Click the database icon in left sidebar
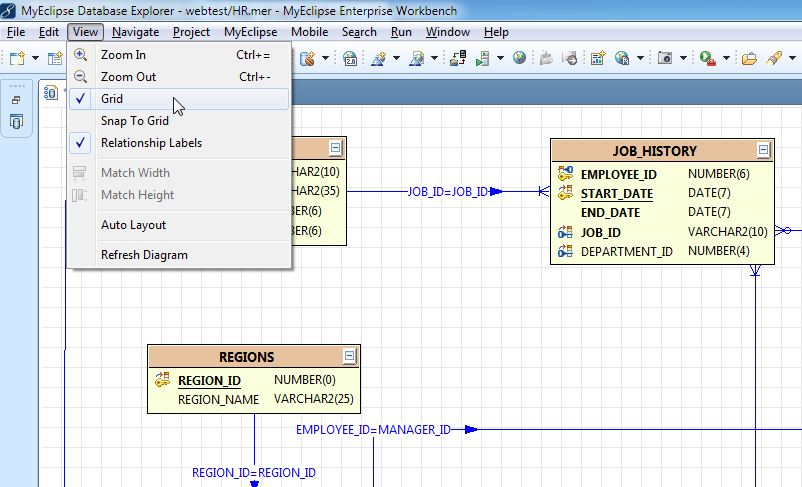This screenshot has height=487, width=802. click(17, 123)
